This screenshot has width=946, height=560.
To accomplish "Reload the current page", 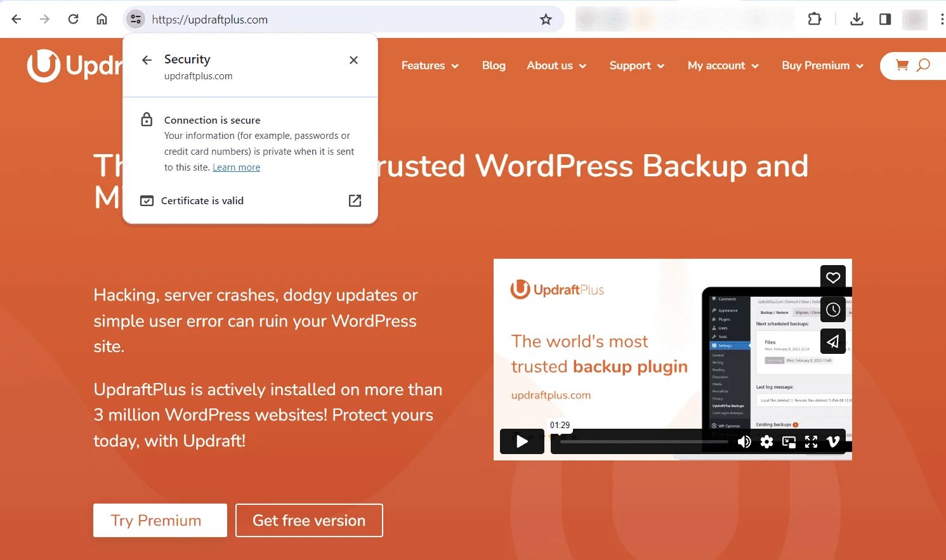I will tap(73, 19).
